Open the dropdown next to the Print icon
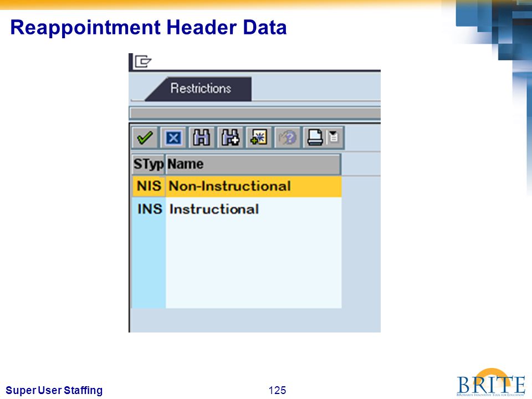532x399 pixels. pyautogui.click(x=334, y=137)
